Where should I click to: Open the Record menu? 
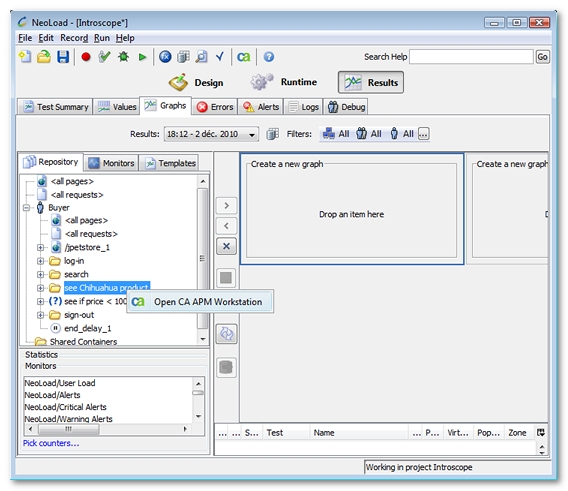tap(74, 38)
